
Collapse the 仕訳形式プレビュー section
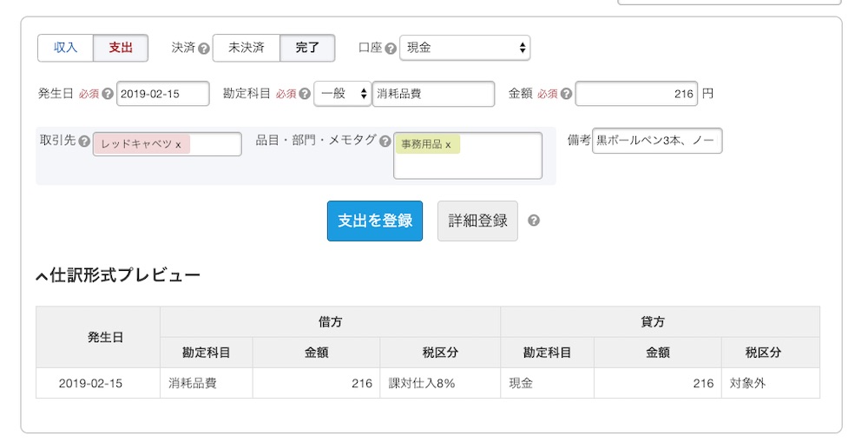[41, 276]
